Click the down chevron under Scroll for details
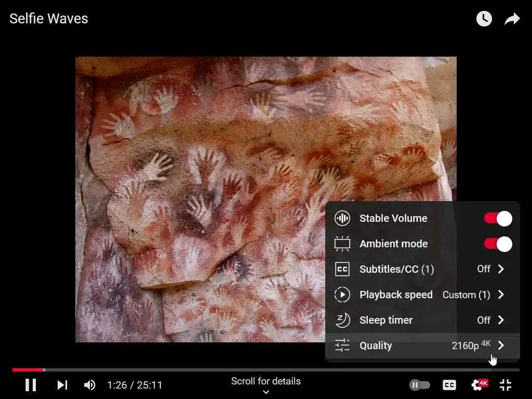Image resolution: width=532 pixels, height=399 pixels. 266,392
